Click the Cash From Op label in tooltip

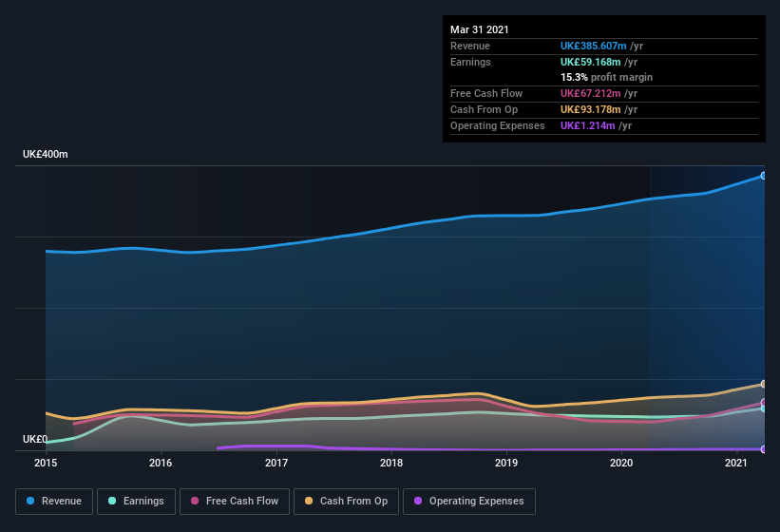point(484,109)
